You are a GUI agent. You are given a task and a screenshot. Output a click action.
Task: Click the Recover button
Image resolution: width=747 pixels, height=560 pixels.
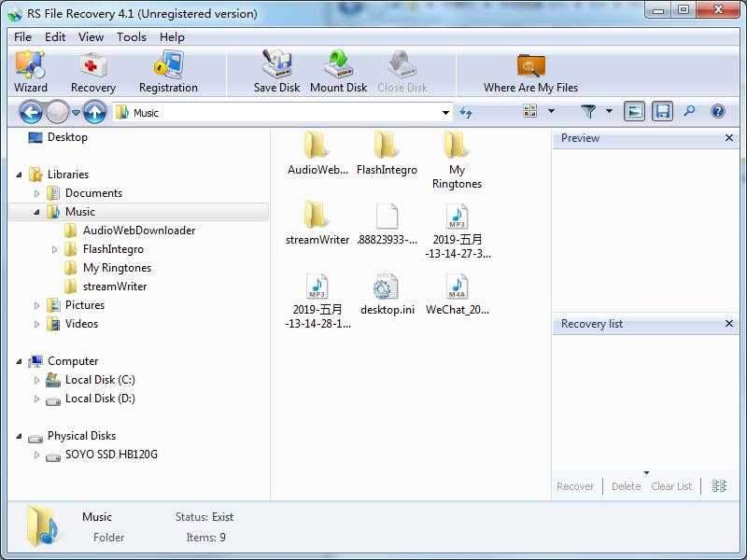pyautogui.click(x=575, y=486)
